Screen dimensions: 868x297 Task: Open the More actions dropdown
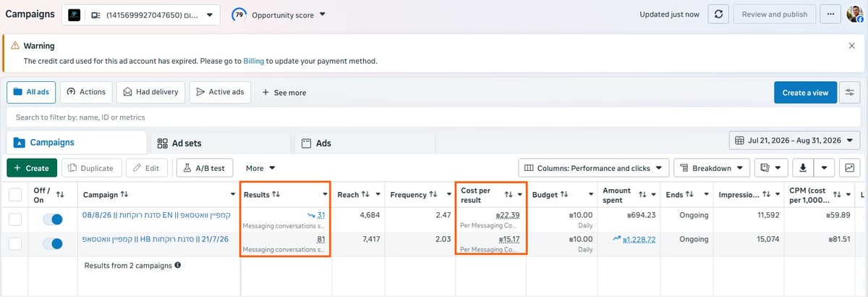(x=260, y=168)
